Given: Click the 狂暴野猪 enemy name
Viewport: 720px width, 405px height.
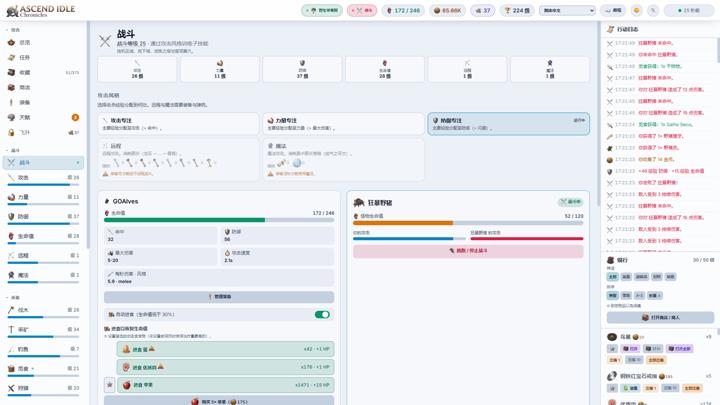Looking at the screenshot, I should [380, 202].
